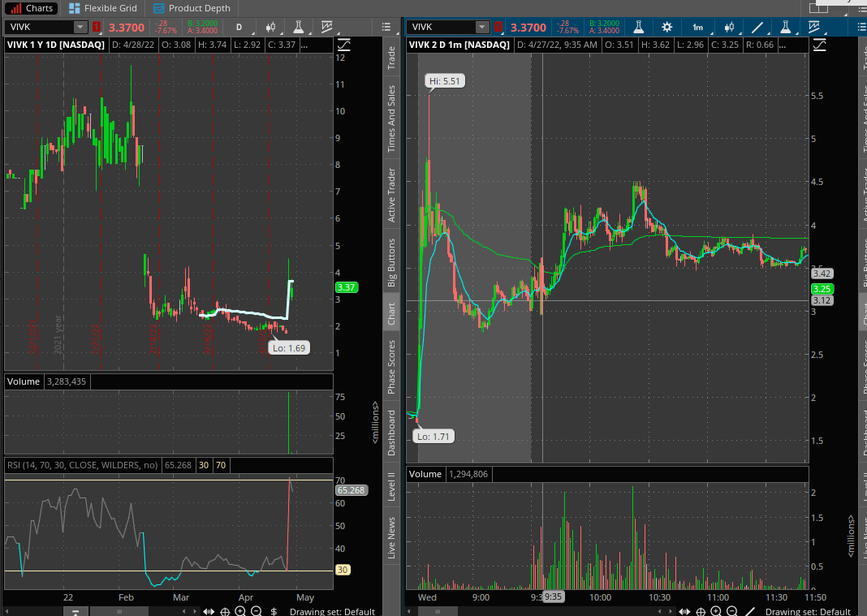Screen dimensions: 867x616
Task: Click the crosshair pan icon below left chart
Action: point(225,611)
